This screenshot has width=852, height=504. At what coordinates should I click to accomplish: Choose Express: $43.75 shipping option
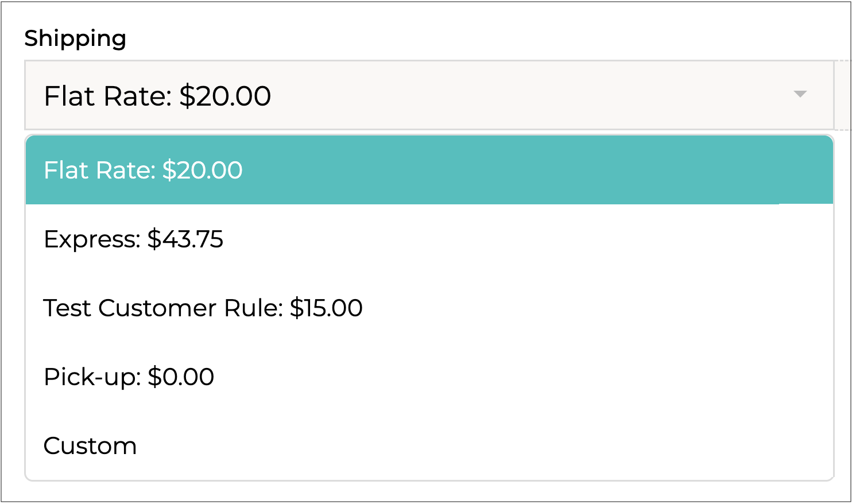pos(133,239)
